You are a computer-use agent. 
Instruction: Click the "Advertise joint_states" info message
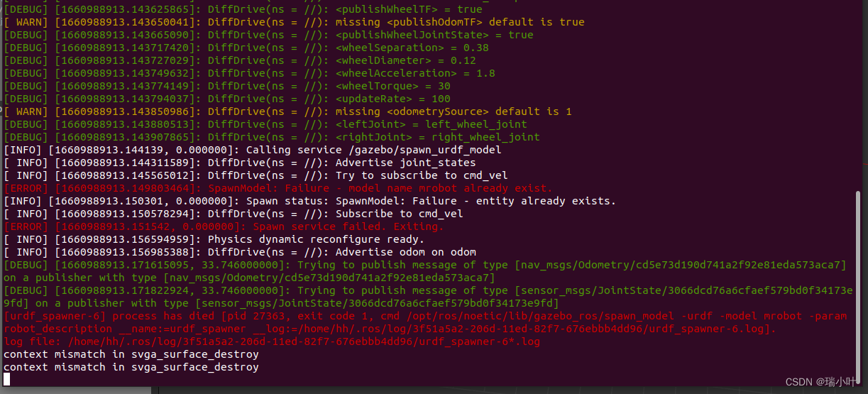406,163
